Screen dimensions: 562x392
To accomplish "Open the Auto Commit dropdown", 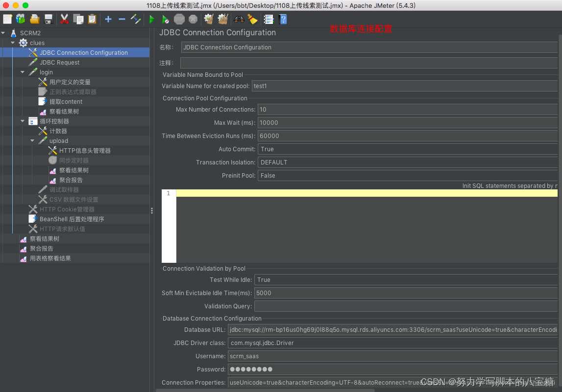I will point(408,149).
